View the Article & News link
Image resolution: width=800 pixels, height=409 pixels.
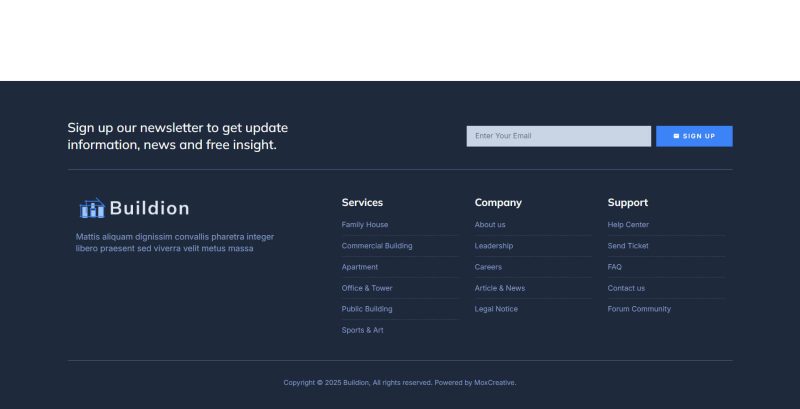click(x=500, y=288)
